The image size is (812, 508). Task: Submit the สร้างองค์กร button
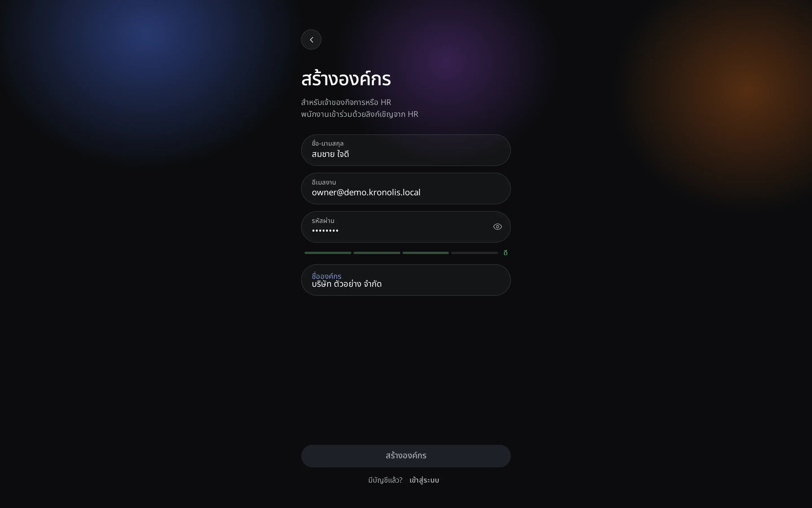[406, 456]
